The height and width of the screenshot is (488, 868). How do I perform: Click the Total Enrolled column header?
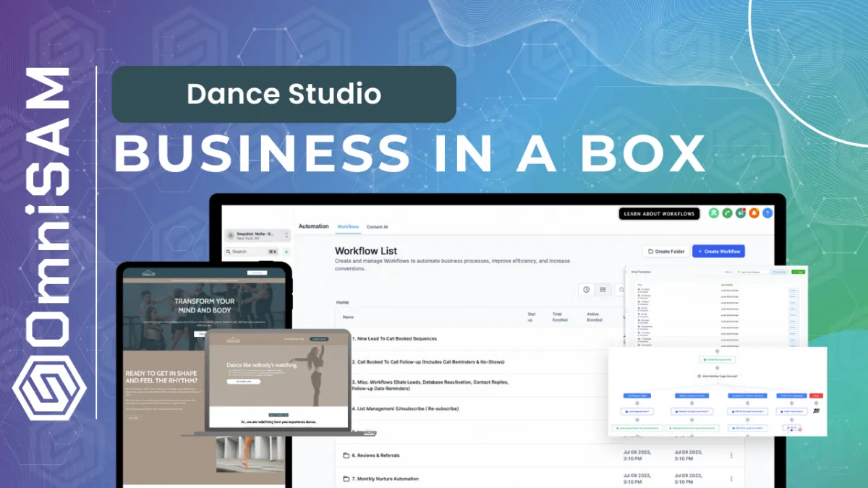coord(561,316)
